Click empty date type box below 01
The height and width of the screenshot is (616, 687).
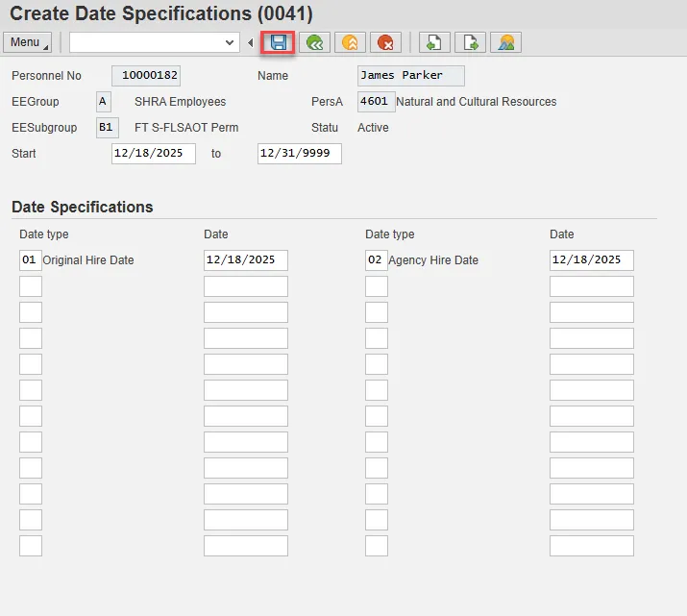pos(30,286)
